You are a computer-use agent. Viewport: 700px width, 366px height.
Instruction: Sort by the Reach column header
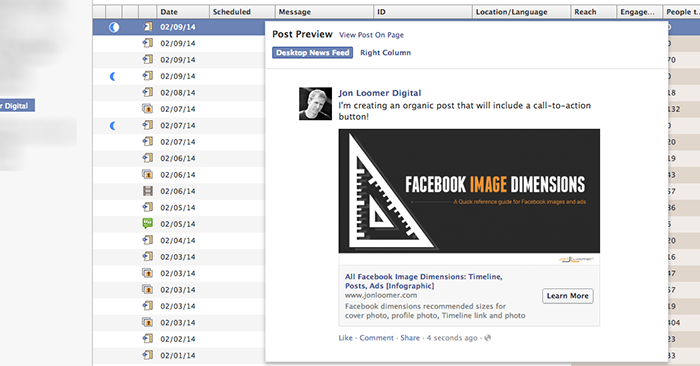593,12
